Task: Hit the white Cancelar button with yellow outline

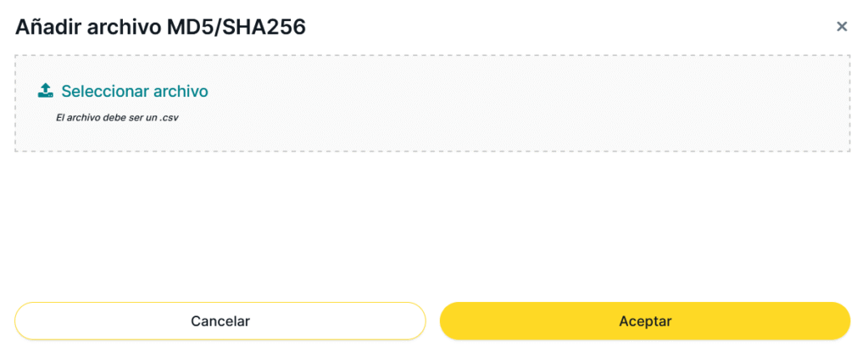Action: [x=220, y=322]
